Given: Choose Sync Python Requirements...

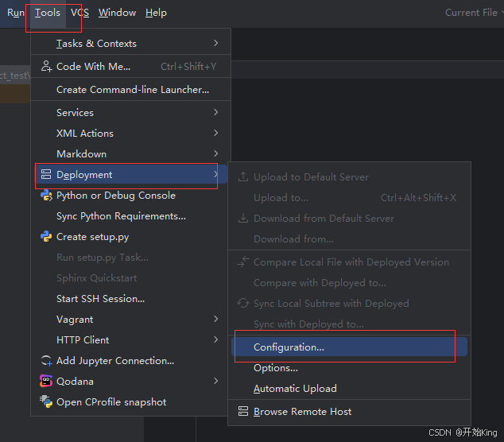Looking at the screenshot, I should (x=121, y=216).
